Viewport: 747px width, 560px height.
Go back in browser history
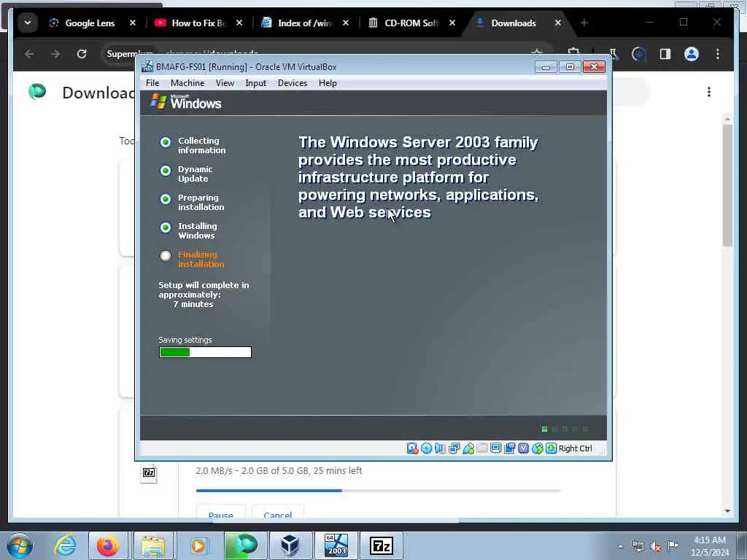(x=29, y=54)
